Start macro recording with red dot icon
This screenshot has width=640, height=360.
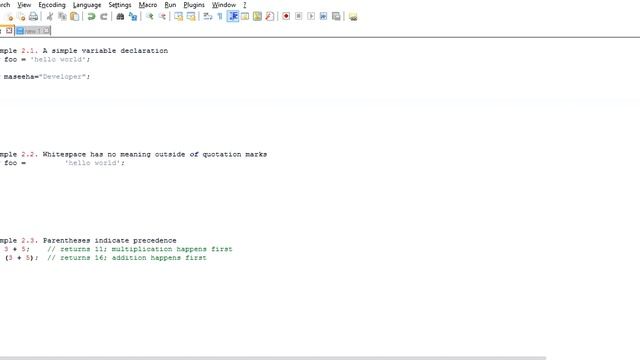pyautogui.click(x=286, y=17)
